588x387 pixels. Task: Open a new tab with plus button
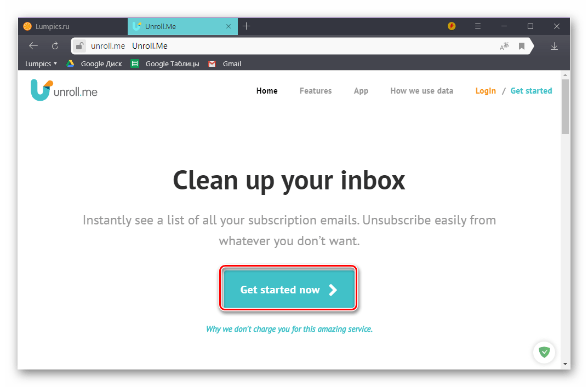pos(247,26)
